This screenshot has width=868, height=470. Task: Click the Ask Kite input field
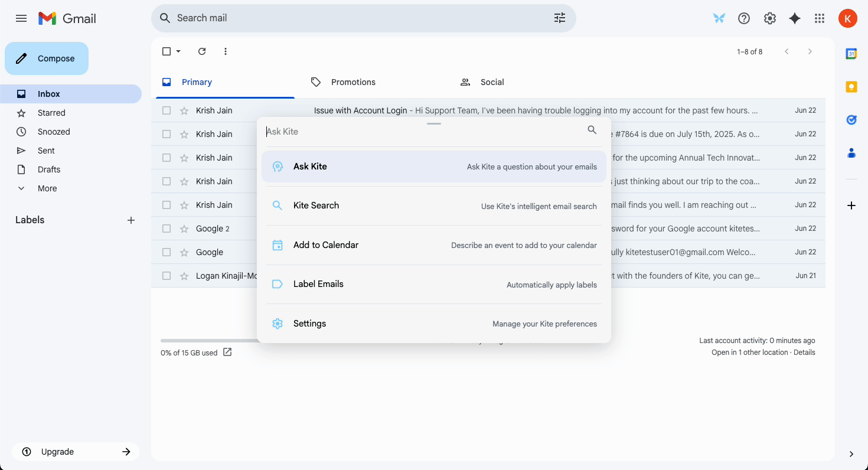pyautogui.click(x=424, y=132)
